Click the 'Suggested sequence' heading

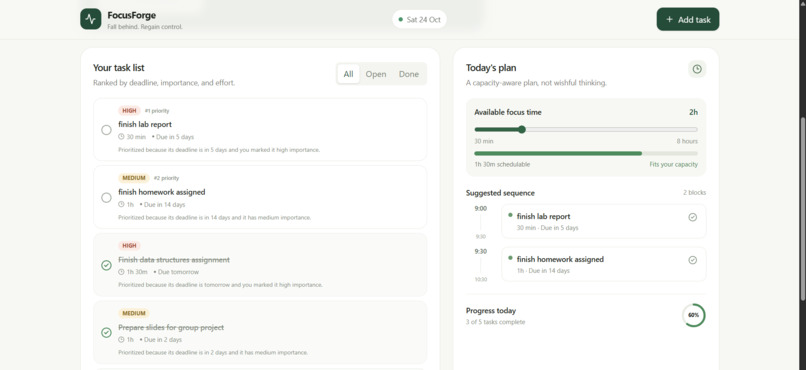(500, 193)
